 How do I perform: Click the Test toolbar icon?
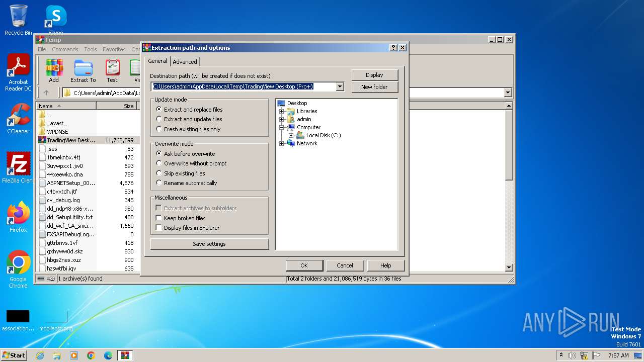click(112, 71)
